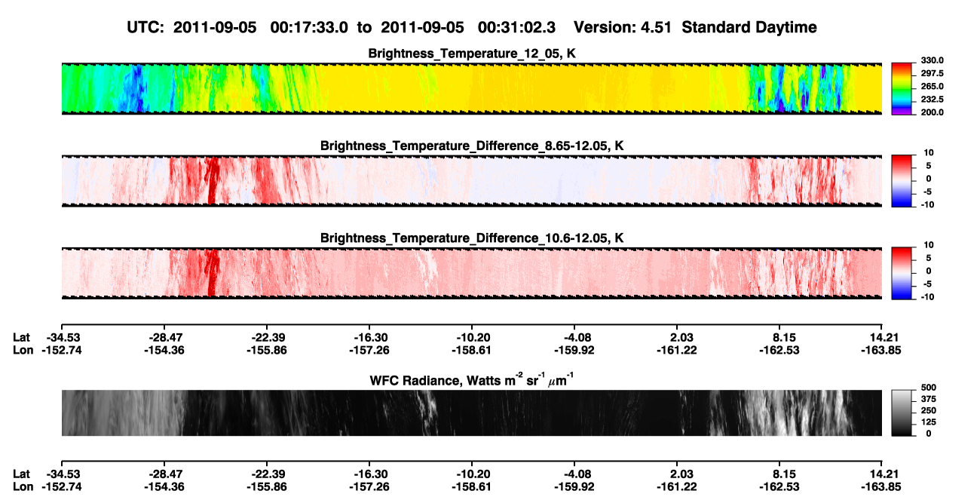Viewport: 980px width, 503px height.
Task: Click longitude -163.85 on the bottom axis
Action: point(882,486)
